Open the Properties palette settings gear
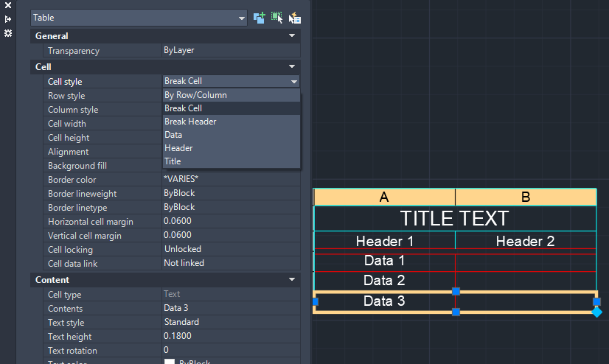This screenshot has width=609, height=364. pyautogui.click(x=8, y=33)
